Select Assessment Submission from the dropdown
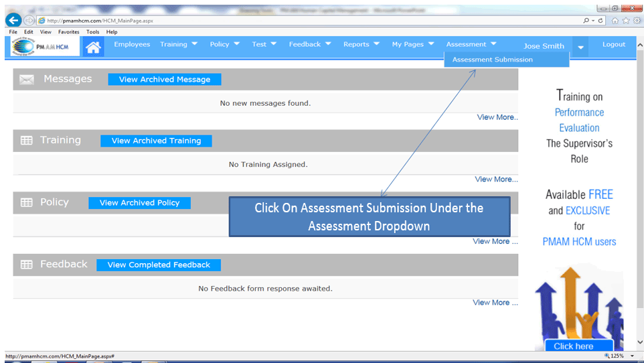This screenshot has width=644, height=363. coord(493,60)
